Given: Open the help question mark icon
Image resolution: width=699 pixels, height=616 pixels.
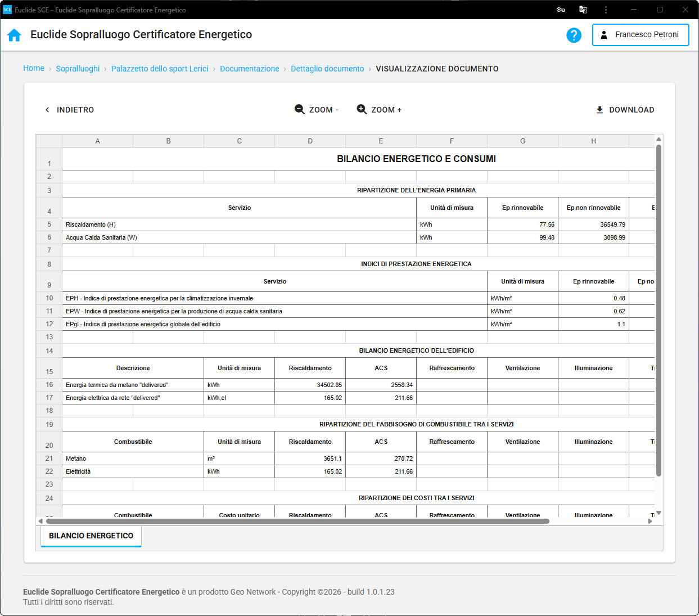Looking at the screenshot, I should pos(574,35).
